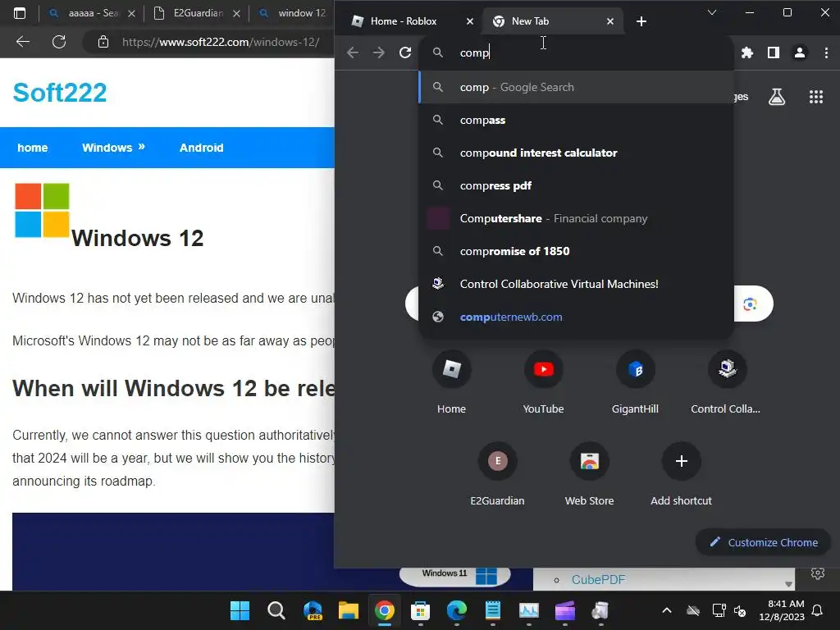Select Control Collaborative Virtual Machines suggestion
Viewport: 840px width, 630px height.
point(576,284)
